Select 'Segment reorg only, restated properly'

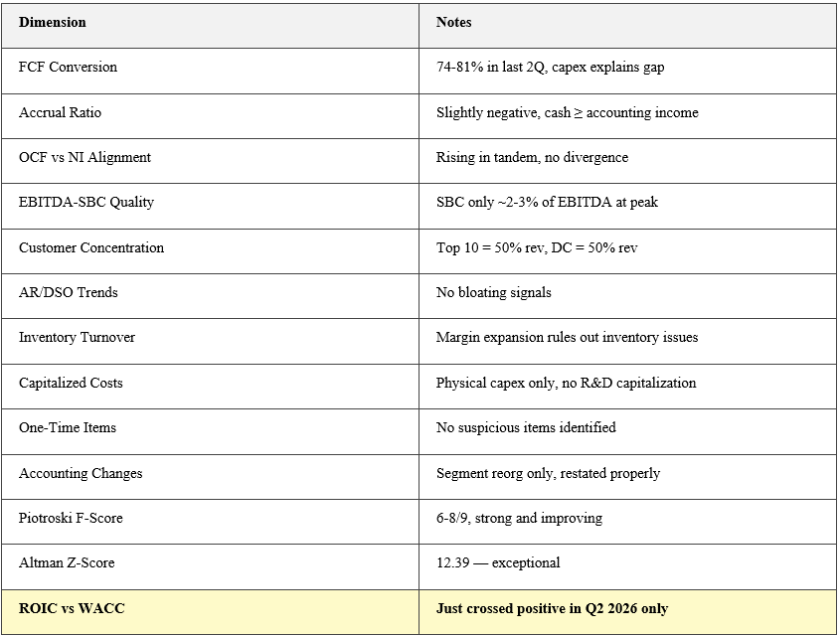tap(548, 473)
